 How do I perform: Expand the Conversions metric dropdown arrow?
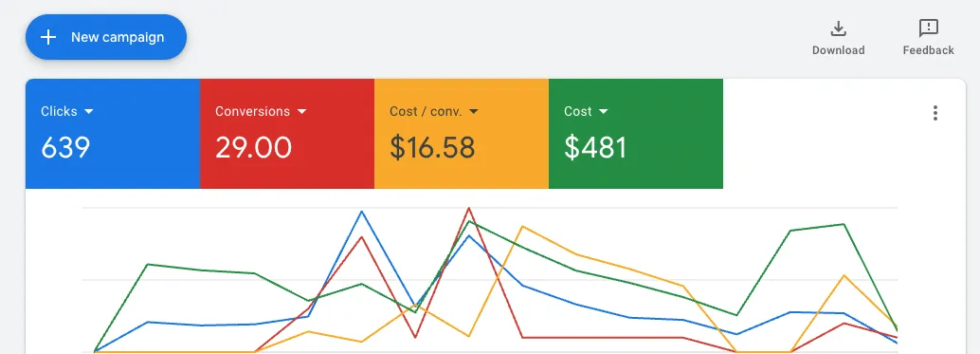[x=302, y=111]
